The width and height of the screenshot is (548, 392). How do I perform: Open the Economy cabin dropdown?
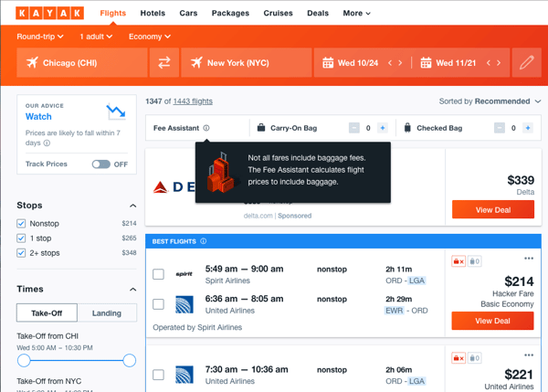(x=150, y=37)
